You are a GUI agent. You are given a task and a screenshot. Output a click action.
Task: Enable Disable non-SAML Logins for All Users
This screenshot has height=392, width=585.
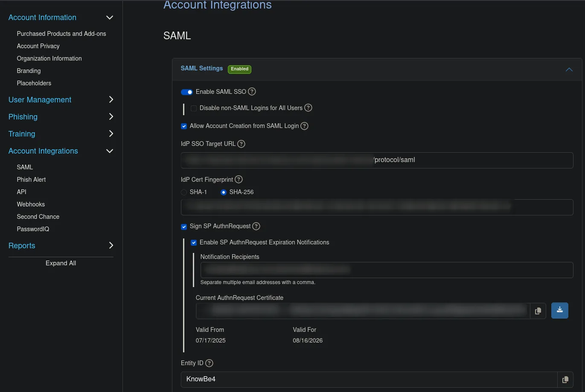tap(194, 108)
